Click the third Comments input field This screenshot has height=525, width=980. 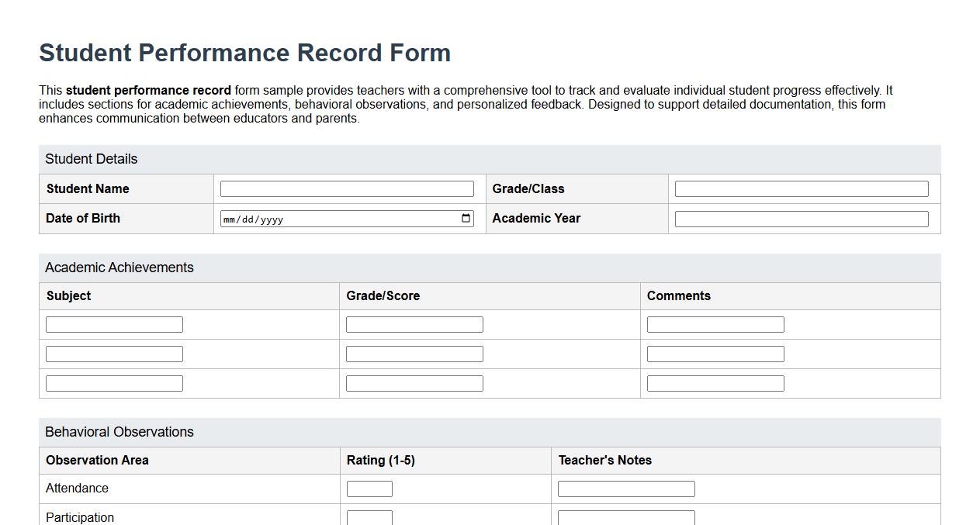pos(715,382)
